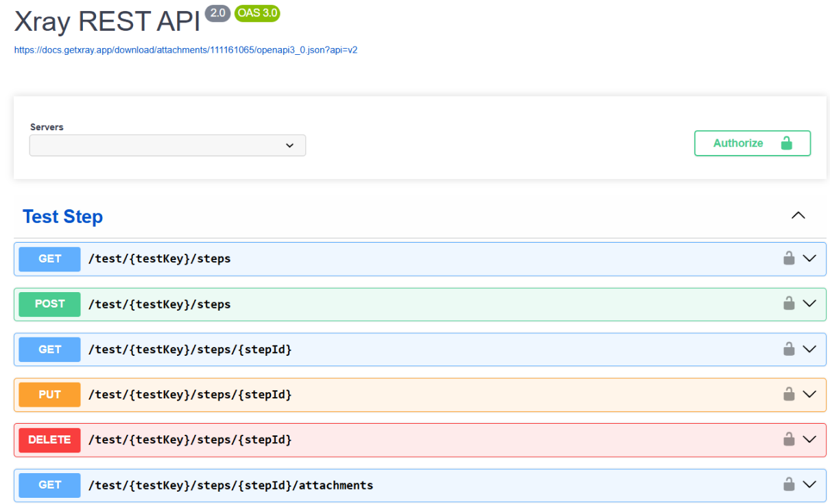
Task: Click the Test Step section heading
Action: click(x=62, y=217)
